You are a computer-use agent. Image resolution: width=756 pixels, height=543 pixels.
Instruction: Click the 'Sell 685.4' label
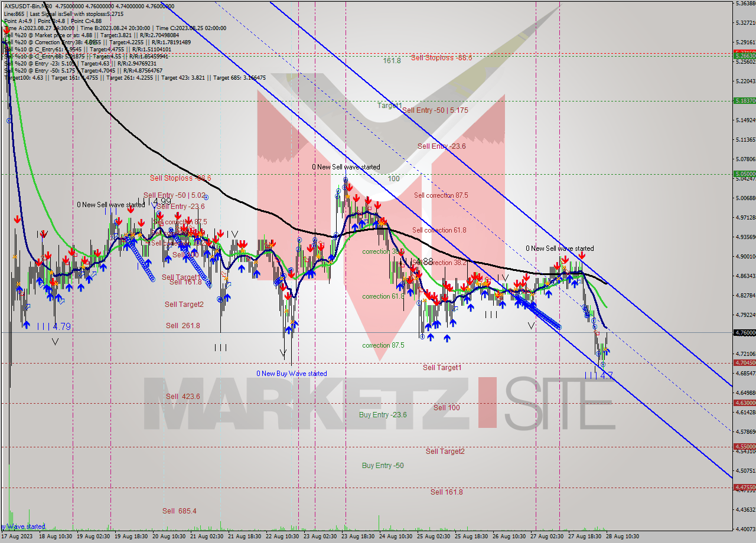180,511
